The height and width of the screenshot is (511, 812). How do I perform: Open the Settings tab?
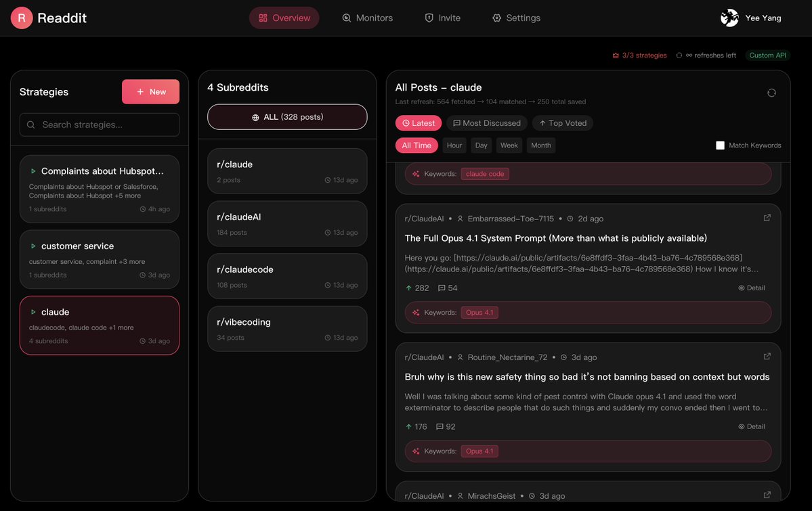(x=516, y=18)
